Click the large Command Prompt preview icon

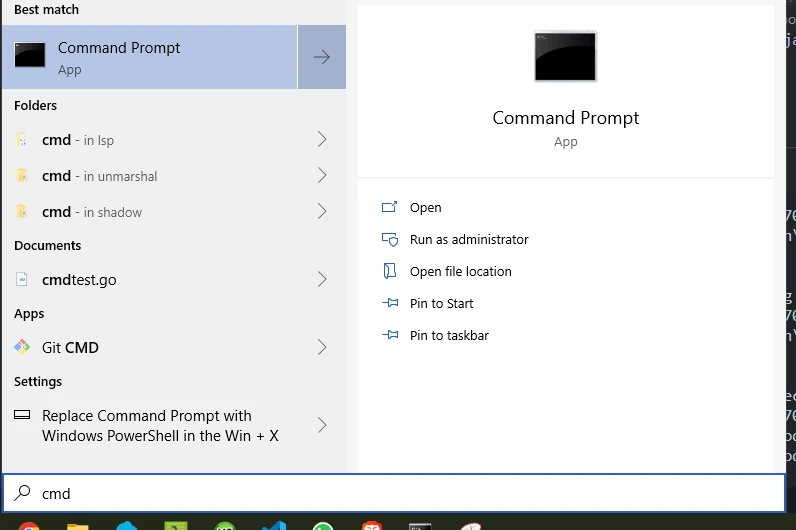tap(565, 56)
